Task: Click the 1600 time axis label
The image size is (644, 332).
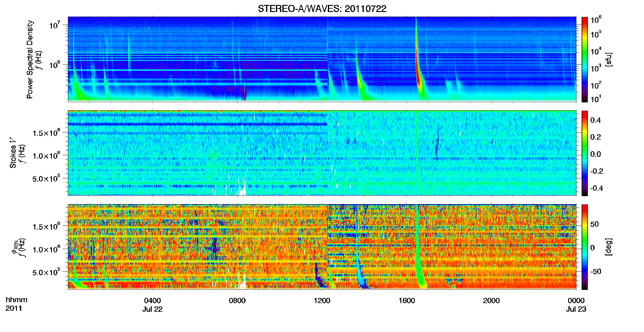Action: (x=407, y=301)
